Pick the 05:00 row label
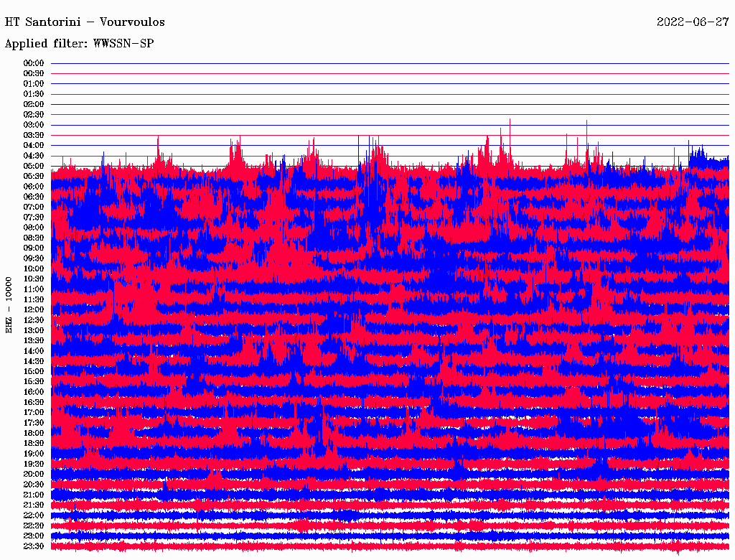The width and height of the screenshot is (735, 560). [34, 166]
